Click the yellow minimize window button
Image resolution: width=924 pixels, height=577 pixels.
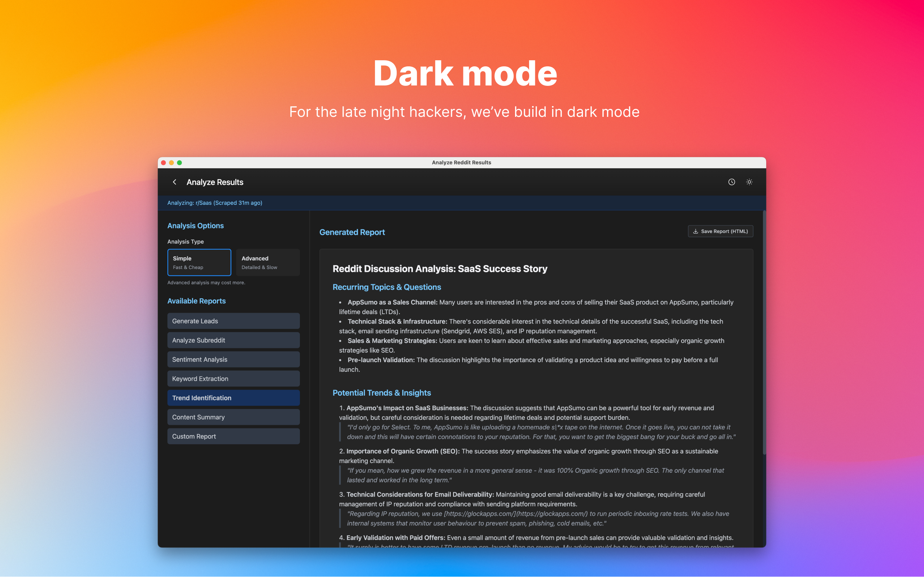171,163
